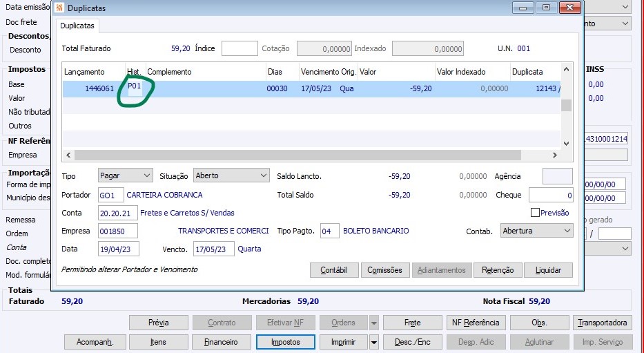Click the Hist. cell P01
644x353 pixels.
coord(135,88)
